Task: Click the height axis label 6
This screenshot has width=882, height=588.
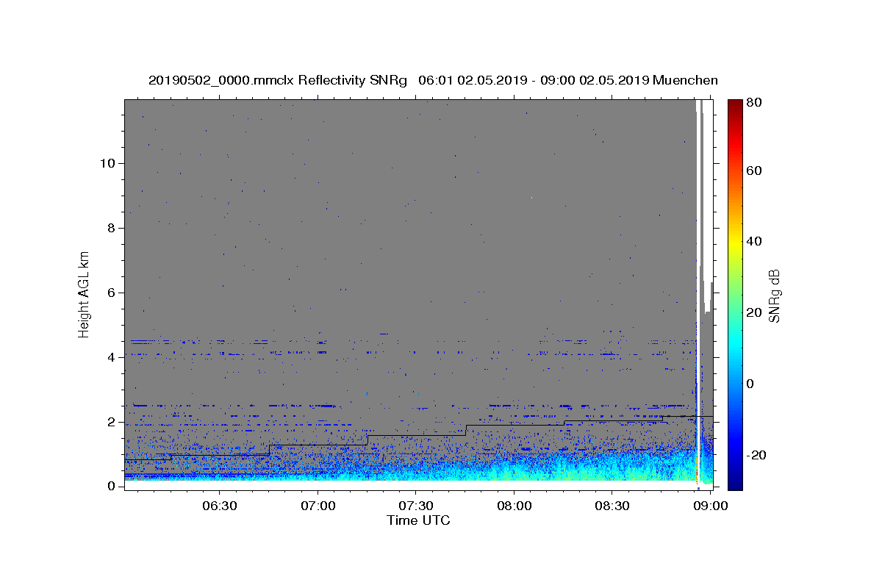Action: click(x=112, y=293)
